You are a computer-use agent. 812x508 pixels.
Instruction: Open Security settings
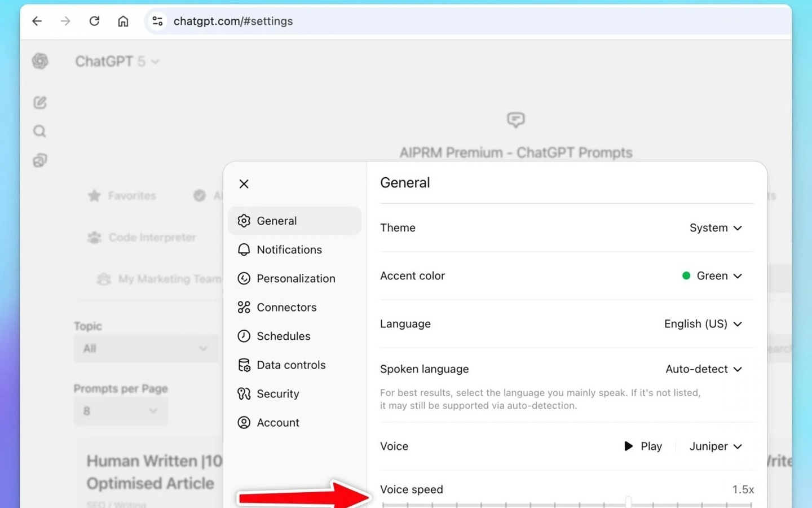(294, 393)
